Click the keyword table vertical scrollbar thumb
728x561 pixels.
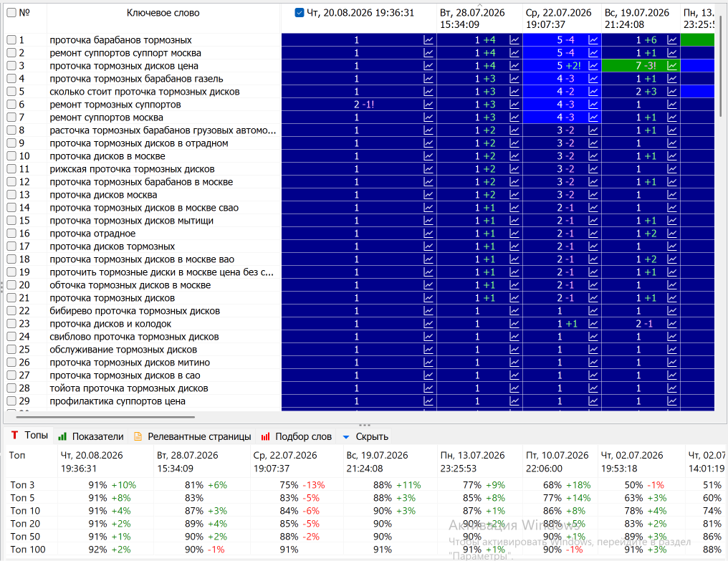[x=721, y=65]
